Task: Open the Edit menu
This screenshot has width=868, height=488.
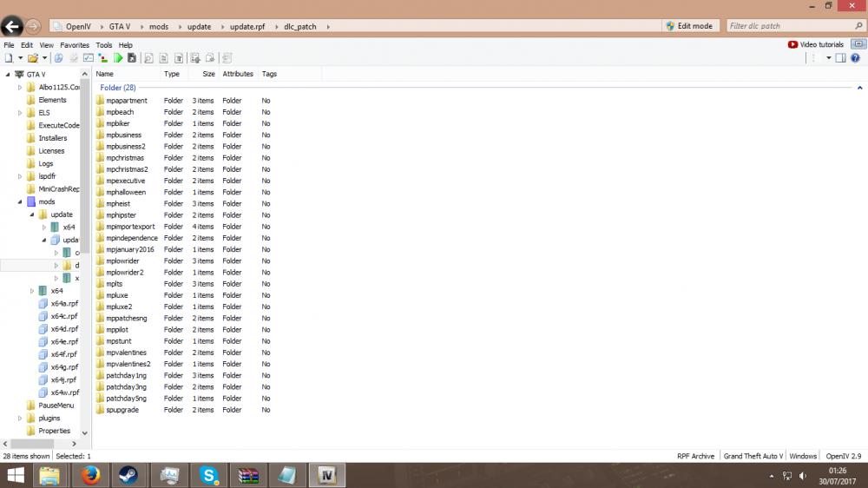Action: click(x=27, y=45)
